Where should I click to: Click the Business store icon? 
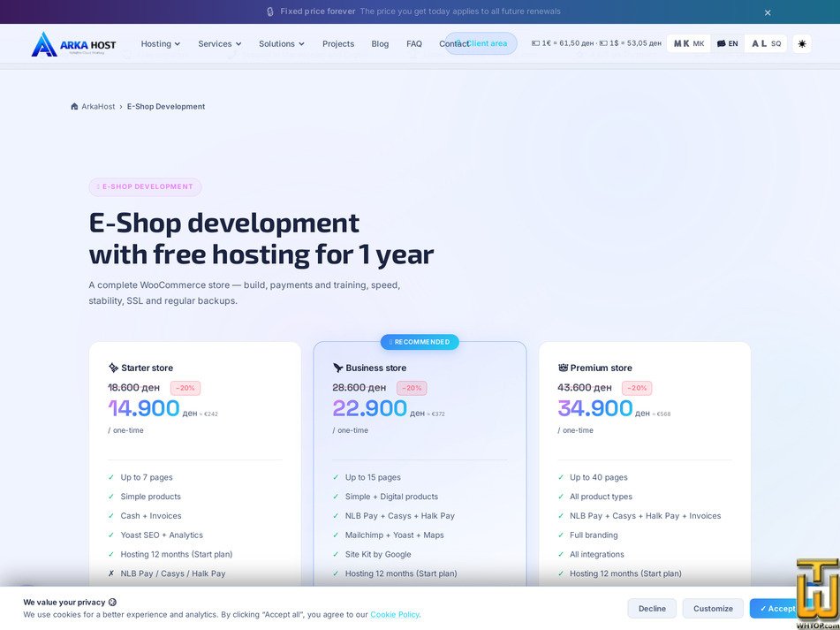(337, 368)
